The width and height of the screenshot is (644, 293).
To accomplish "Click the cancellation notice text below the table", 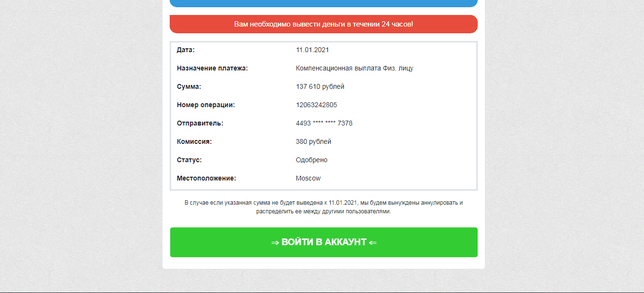I will [323, 207].
